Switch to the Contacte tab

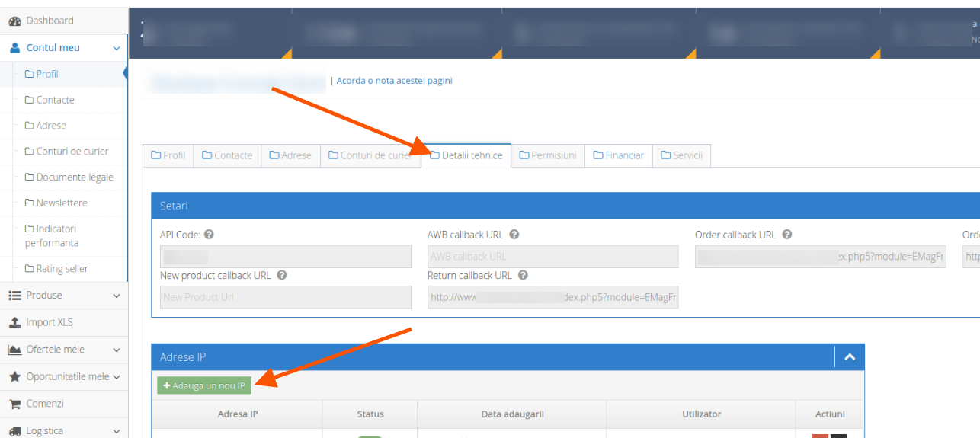[227, 155]
